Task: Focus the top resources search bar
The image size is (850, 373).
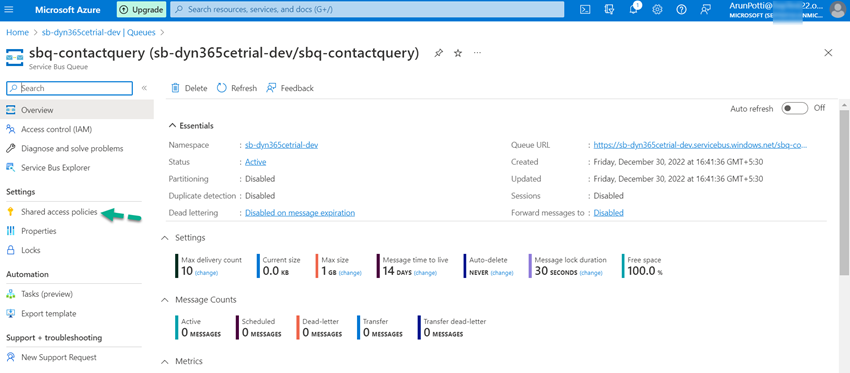Action: pyautogui.click(x=367, y=9)
